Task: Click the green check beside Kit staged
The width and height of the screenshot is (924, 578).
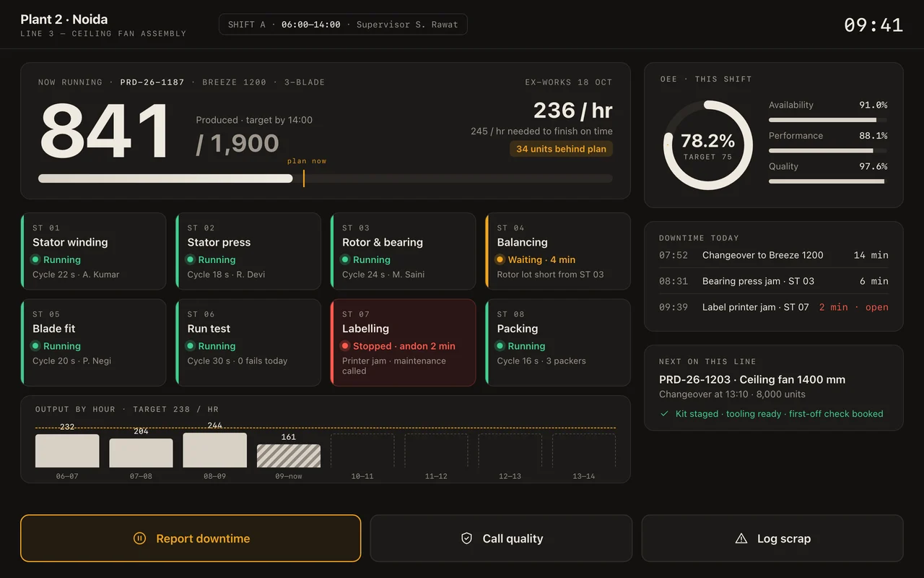Action: (x=664, y=414)
